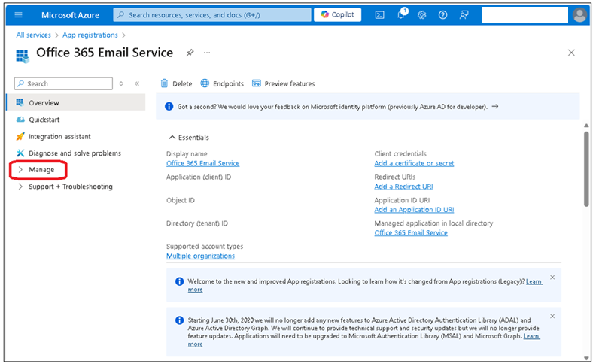Click the scrollbar down arrow
This screenshot has width=593, height=364.
tap(586, 358)
